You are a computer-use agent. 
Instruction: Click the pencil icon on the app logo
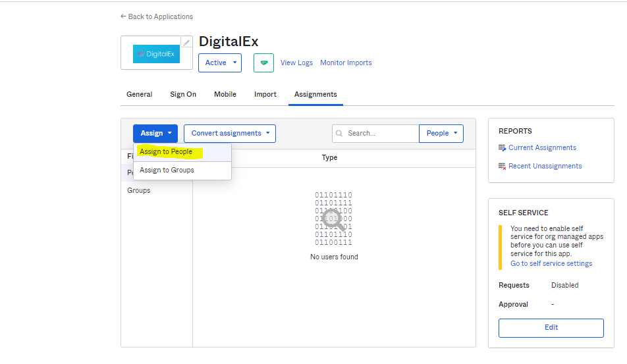[x=186, y=43]
